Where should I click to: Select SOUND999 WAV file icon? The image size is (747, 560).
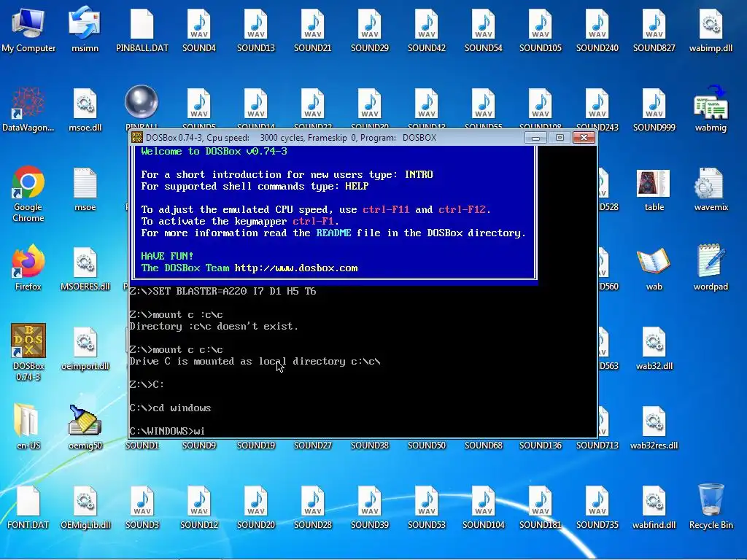[x=654, y=104]
